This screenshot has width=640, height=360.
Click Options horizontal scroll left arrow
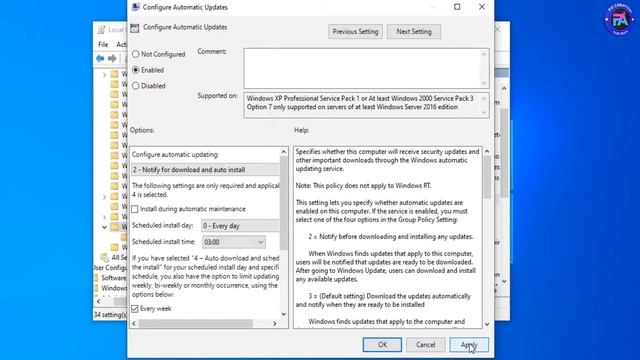(134, 323)
